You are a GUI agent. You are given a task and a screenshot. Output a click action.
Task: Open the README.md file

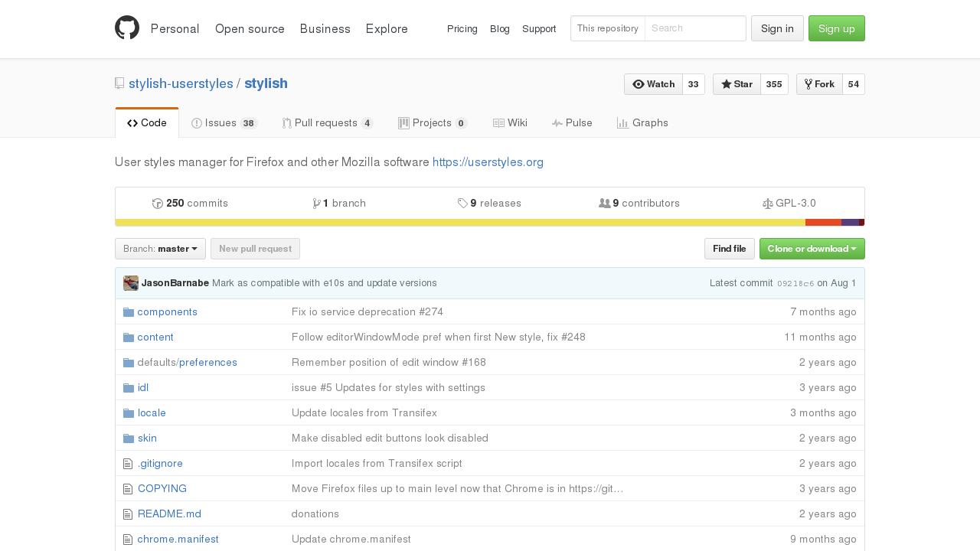tap(169, 514)
